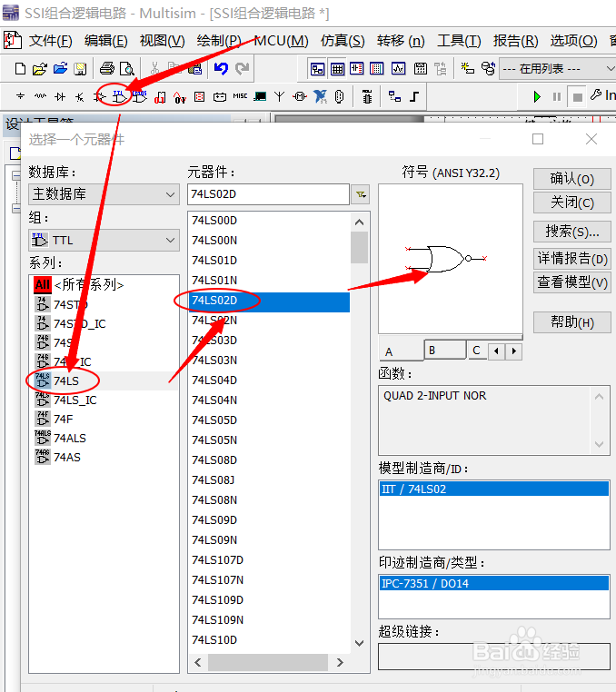Click the 搜索(S)... button

[571, 231]
